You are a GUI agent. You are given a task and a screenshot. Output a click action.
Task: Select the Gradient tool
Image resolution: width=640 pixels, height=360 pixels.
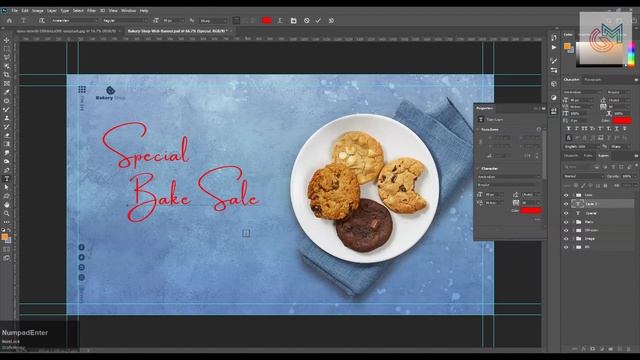[7, 144]
